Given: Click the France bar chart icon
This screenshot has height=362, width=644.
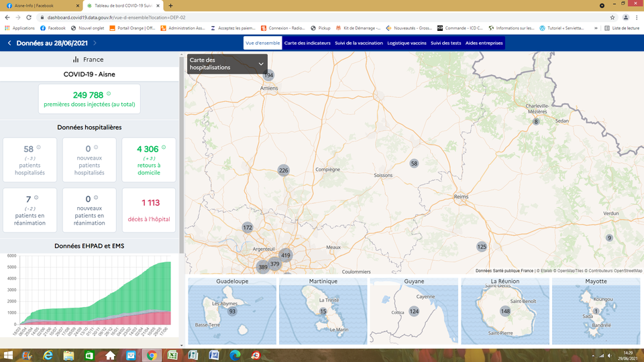Looking at the screenshot, I should [x=76, y=60].
